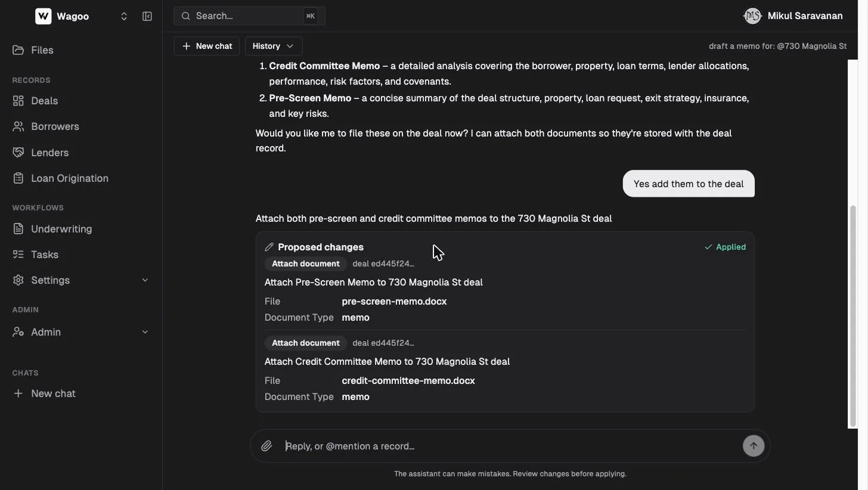Go to Borrowers in sidebar
Viewport: 868px width, 490px height.
[x=55, y=126]
